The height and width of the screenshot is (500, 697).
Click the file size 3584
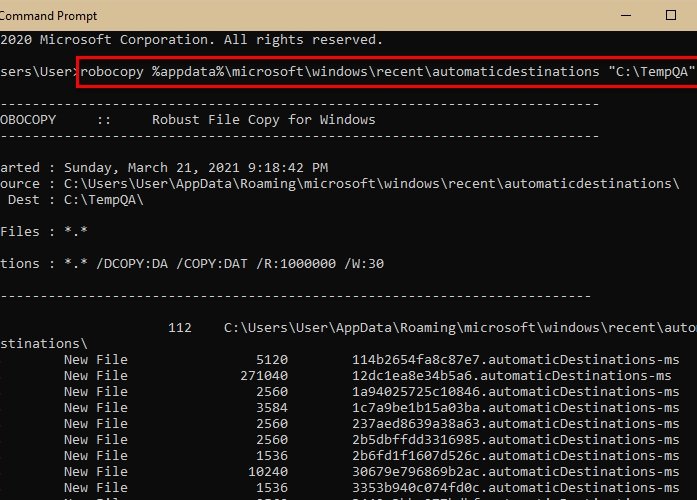[272, 408]
